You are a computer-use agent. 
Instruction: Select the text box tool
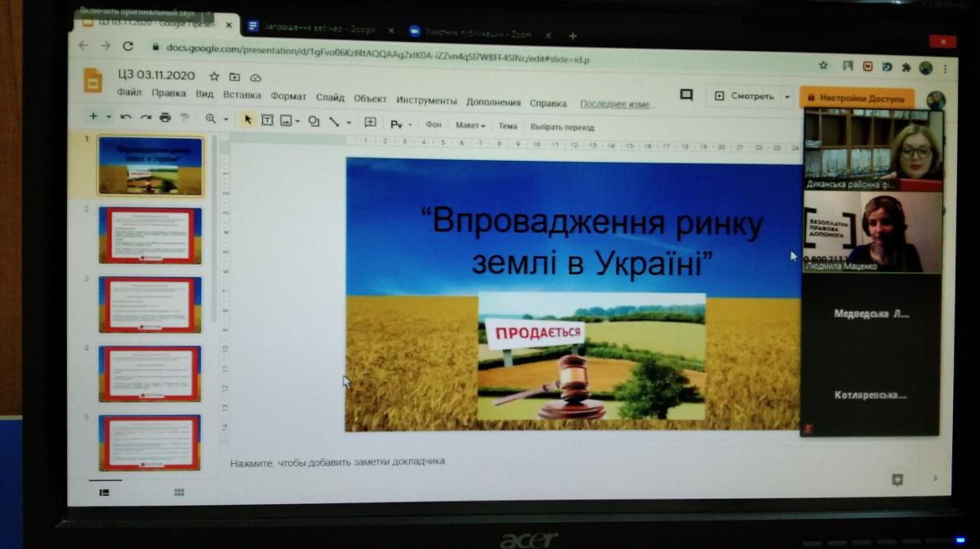pyautogui.click(x=267, y=121)
